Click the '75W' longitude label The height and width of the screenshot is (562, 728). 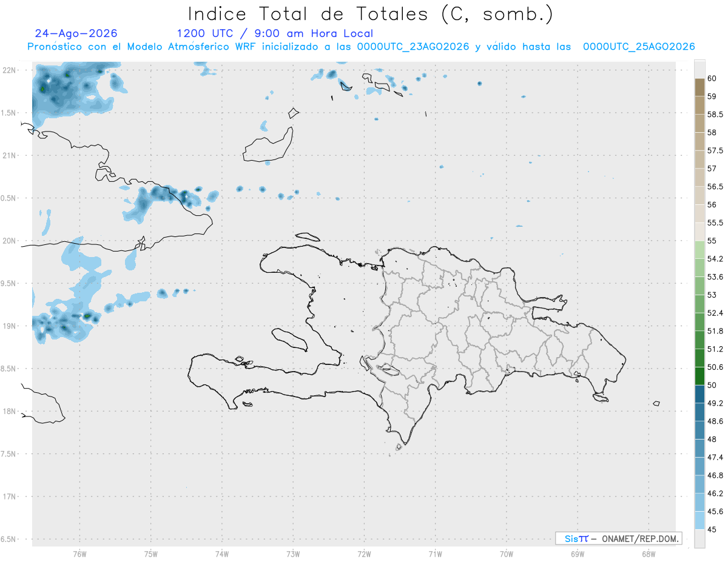tap(151, 554)
